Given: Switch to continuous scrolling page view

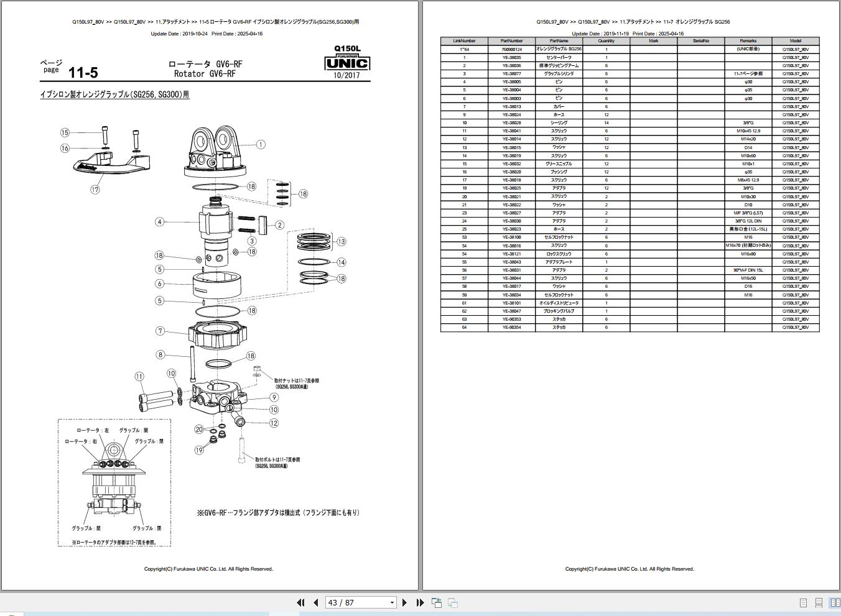Looking at the screenshot, I should (819, 603).
